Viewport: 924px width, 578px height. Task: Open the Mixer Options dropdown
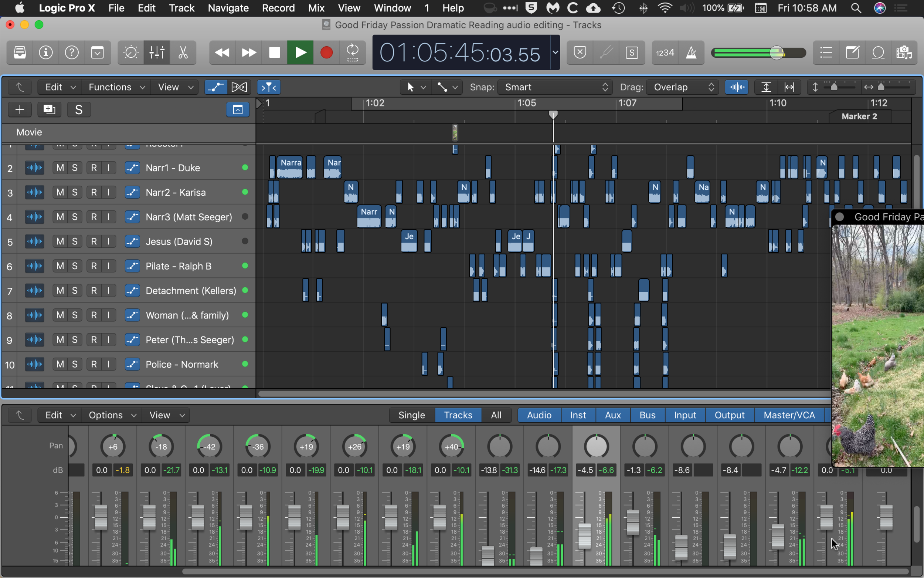tap(112, 415)
